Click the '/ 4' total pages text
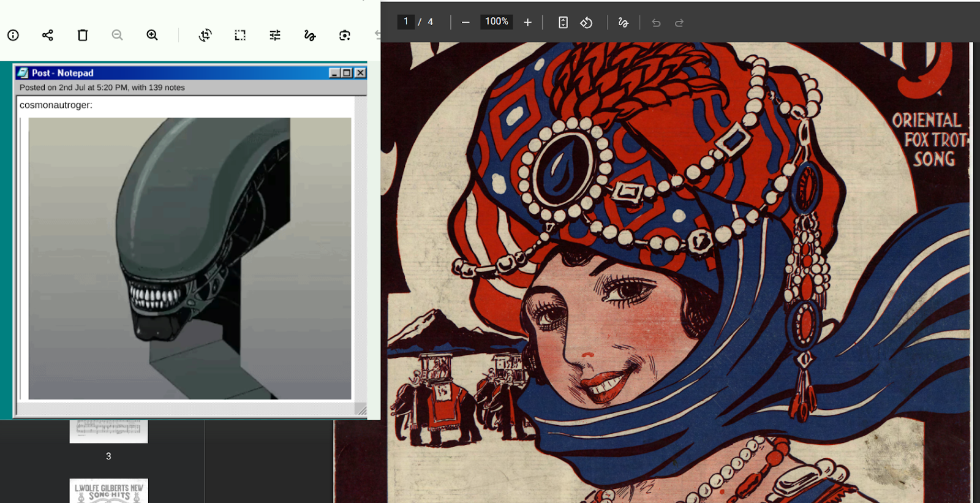This screenshot has width=980, height=503. click(x=426, y=21)
